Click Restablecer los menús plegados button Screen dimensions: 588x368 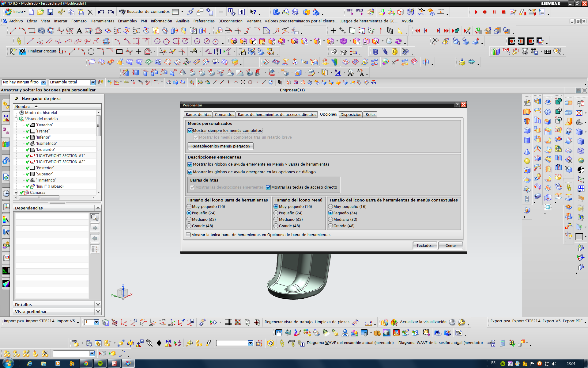point(221,146)
